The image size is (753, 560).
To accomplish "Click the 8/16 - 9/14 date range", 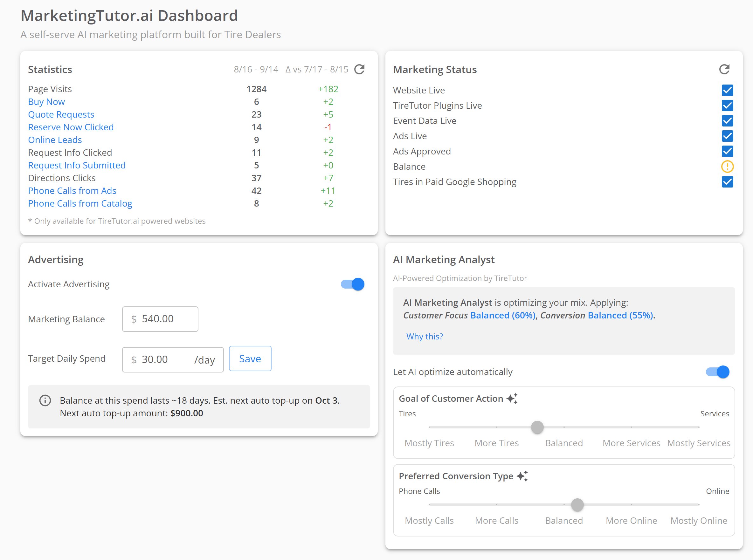I will [256, 69].
